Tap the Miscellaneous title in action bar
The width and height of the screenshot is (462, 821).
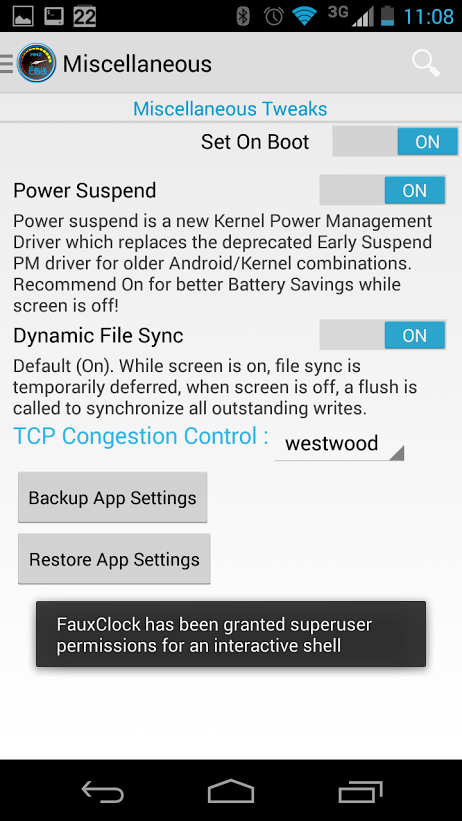137,64
